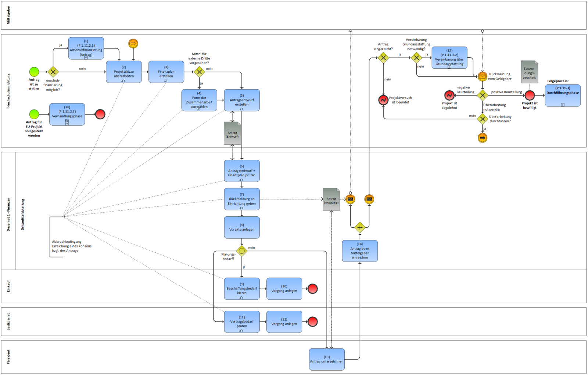588x375 pixels.
Task: Click the 'Antrag (Entwurf)' document icon
Action: tap(232, 133)
